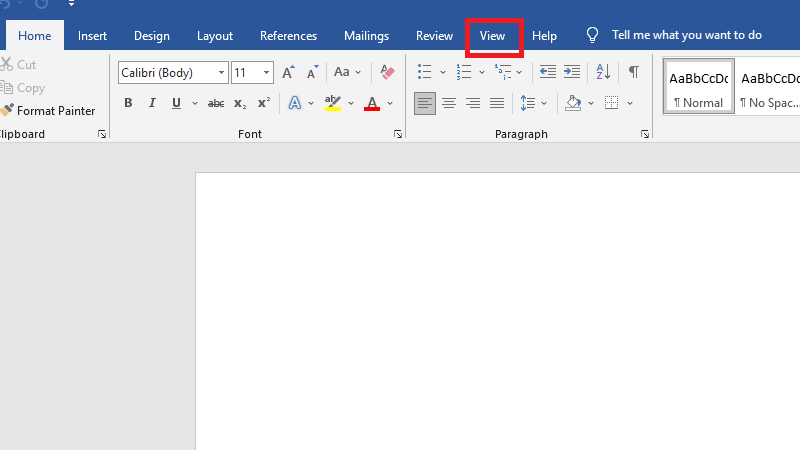Click the Decrease Indent icon
Viewport: 800px width, 450px height.
[x=547, y=72]
